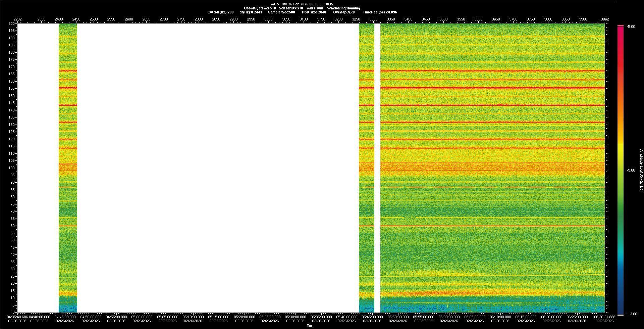Click the Cuttoff(Hz):200 header text
The height and width of the screenshot is (329, 644).
[x=220, y=12]
